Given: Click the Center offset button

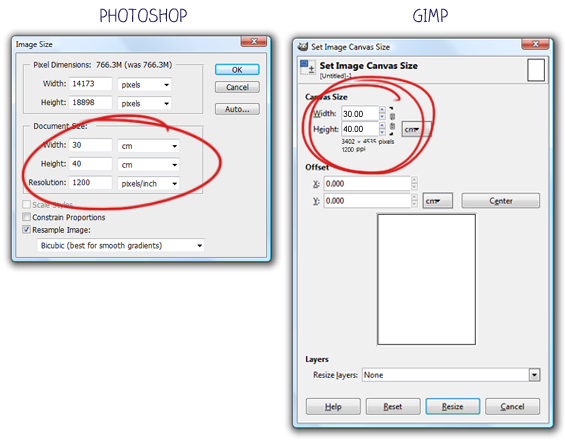Looking at the screenshot, I should pyautogui.click(x=501, y=201).
